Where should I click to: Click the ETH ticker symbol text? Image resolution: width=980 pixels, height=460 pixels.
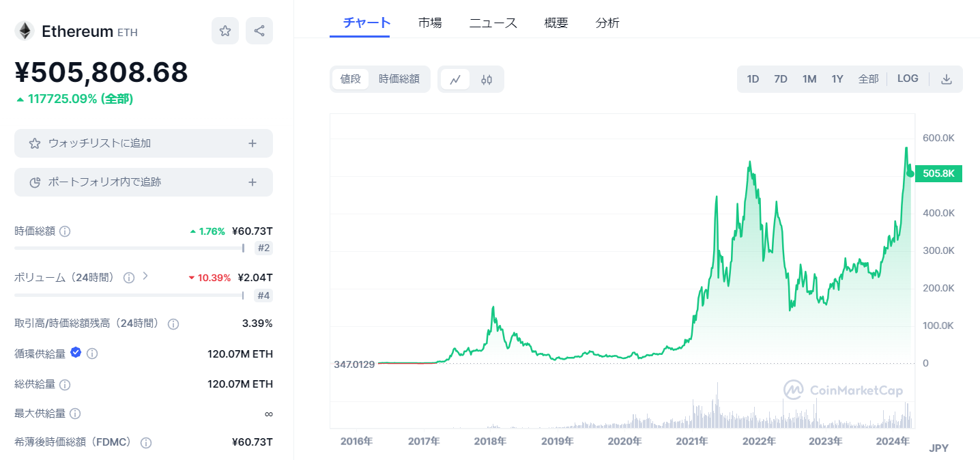[x=128, y=32]
